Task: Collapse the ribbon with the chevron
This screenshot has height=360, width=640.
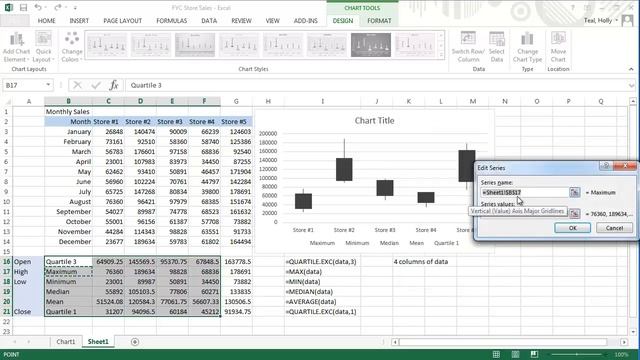Action: [x=631, y=69]
